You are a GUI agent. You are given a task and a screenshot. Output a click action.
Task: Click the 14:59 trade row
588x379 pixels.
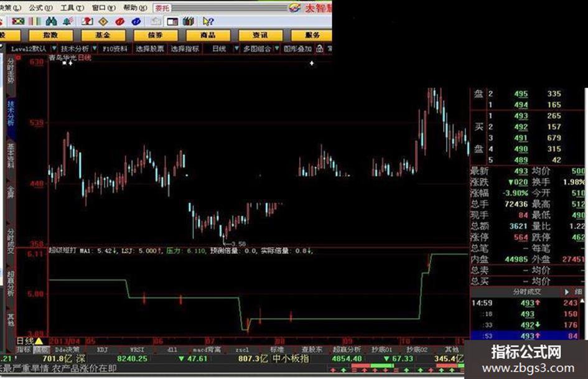coord(526,303)
